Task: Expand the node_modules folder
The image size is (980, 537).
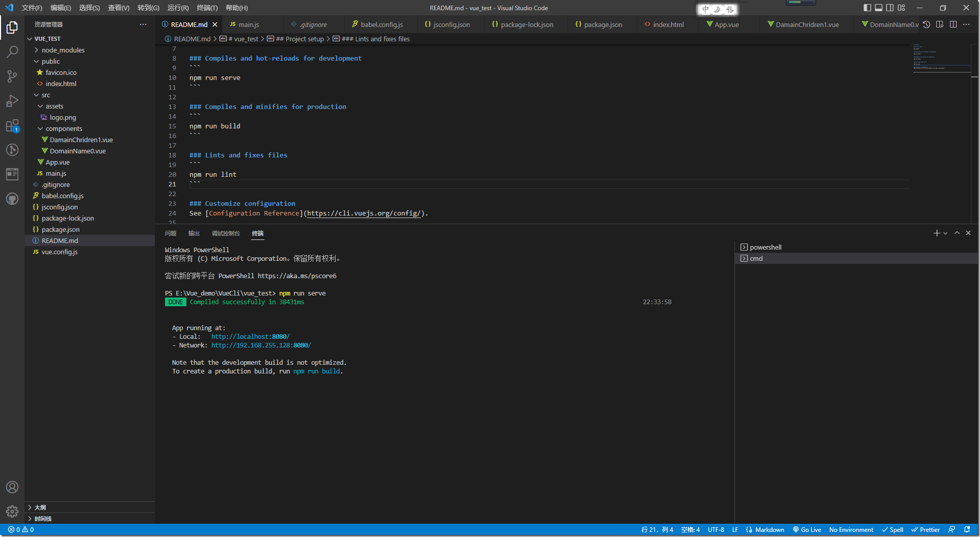Action: tap(90, 50)
